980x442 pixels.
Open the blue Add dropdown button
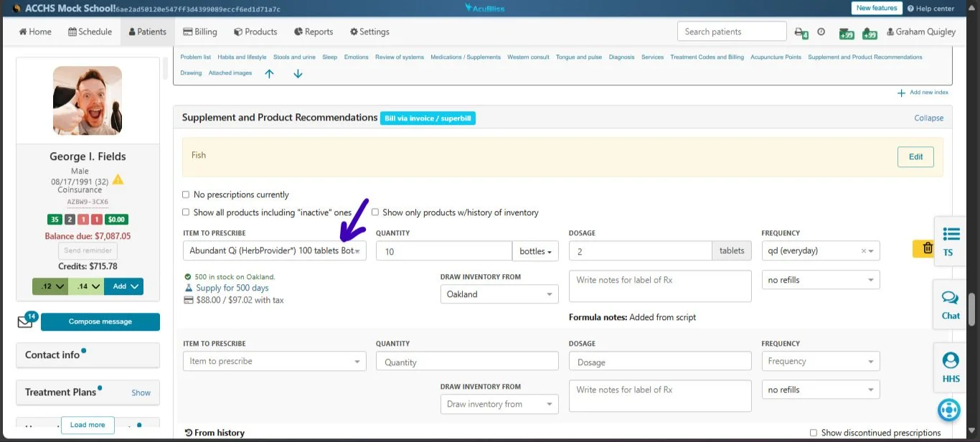click(123, 286)
